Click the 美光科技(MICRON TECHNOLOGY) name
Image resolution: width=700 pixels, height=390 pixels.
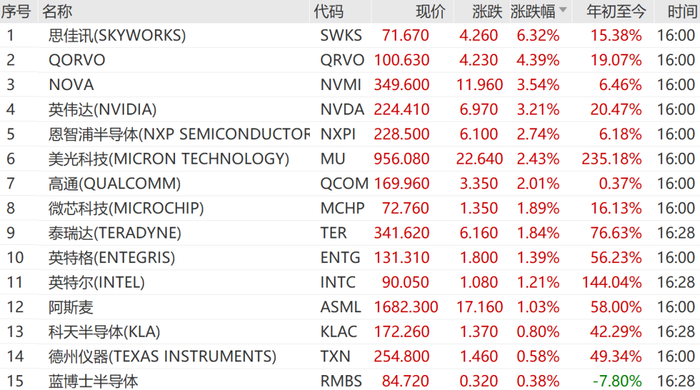[169, 159]
